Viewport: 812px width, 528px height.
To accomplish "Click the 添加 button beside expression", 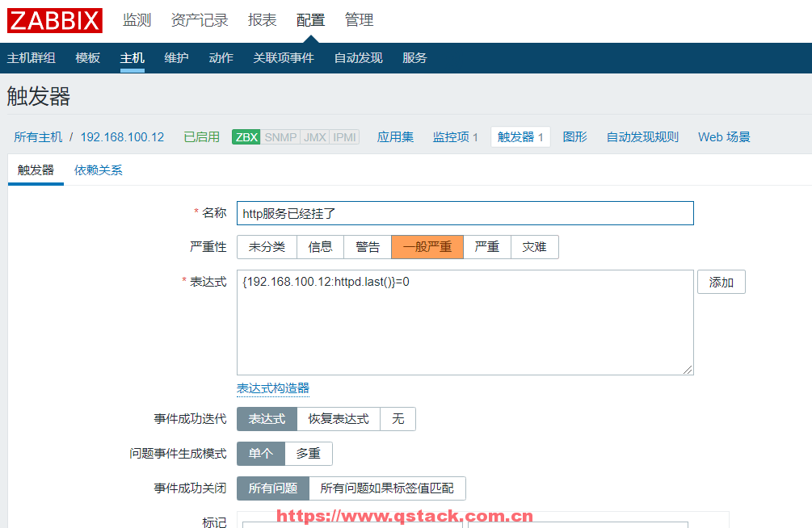I will pyautogui.click(x=721, y=283).
